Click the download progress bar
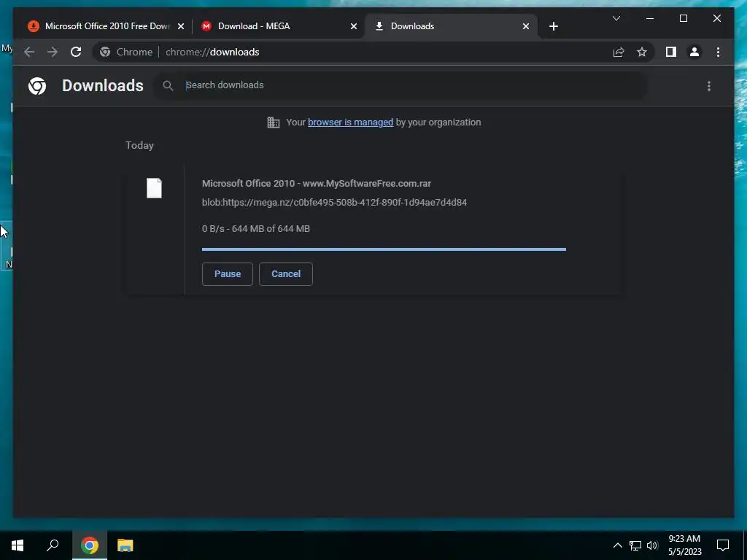 pos(384,249)
